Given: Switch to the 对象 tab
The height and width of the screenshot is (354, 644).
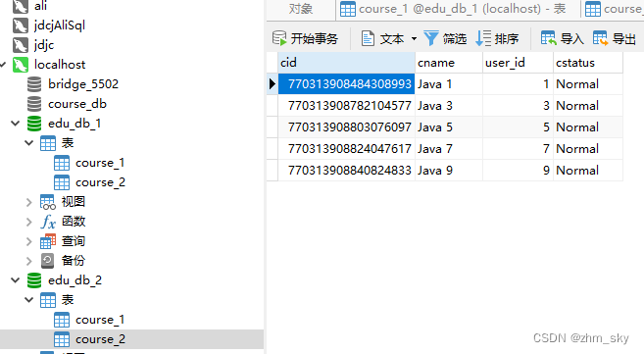Looking at the screenshot, I should (x=300, y=9).
